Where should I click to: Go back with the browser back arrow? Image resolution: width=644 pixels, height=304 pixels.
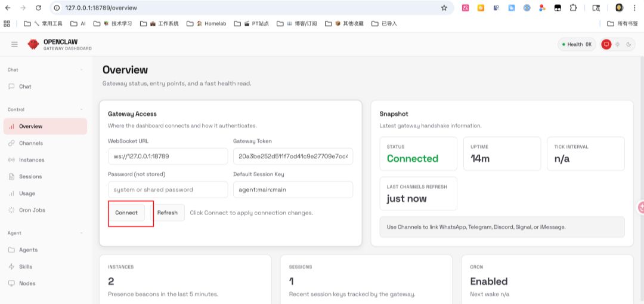[8, 8]
